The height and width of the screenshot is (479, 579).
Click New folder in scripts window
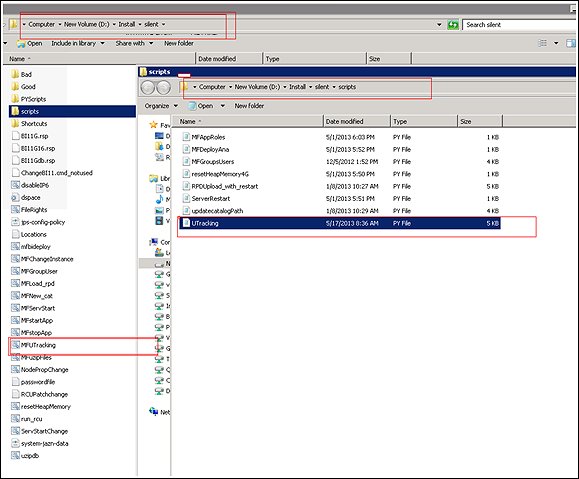tap(249, 106)
